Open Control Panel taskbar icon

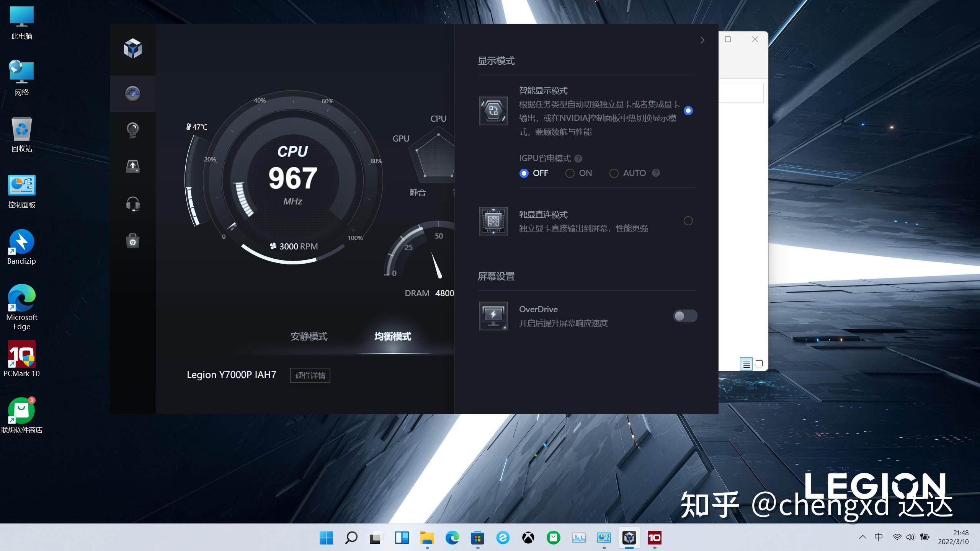point(604,538)
